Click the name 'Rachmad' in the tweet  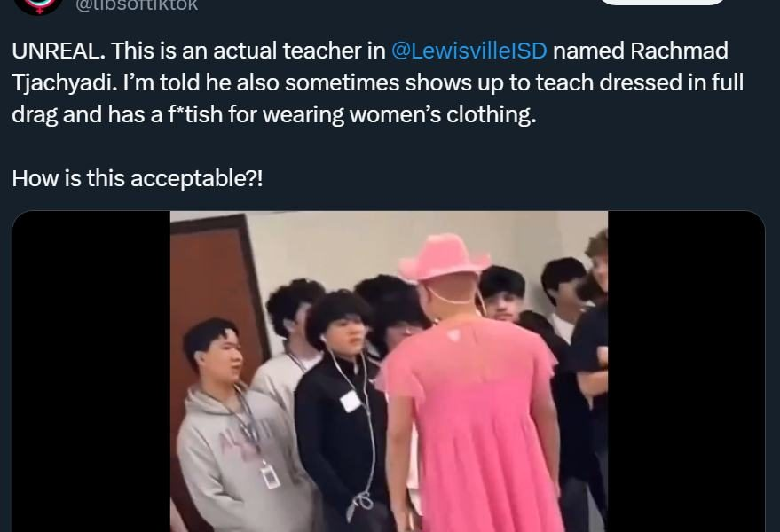coord(679,51)
